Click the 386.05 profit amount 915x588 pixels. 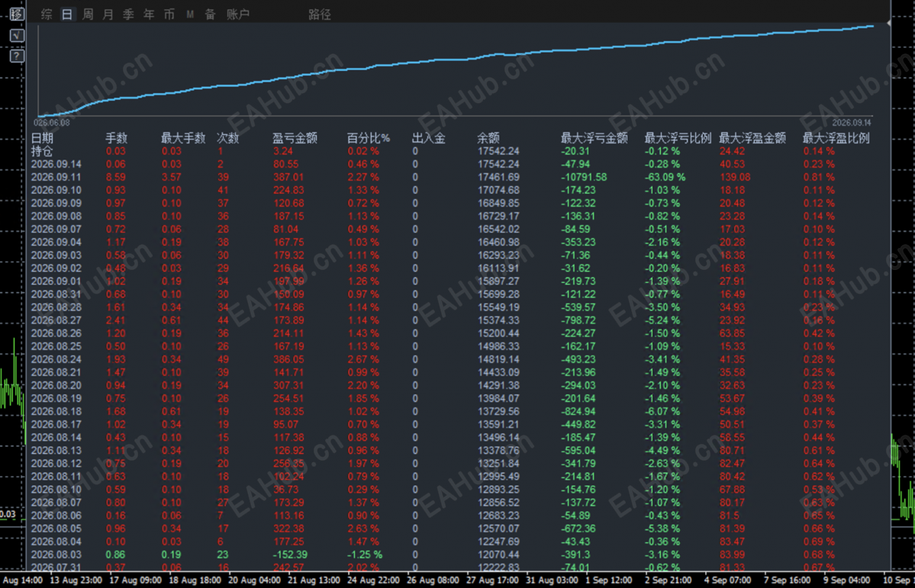(288, 359)
